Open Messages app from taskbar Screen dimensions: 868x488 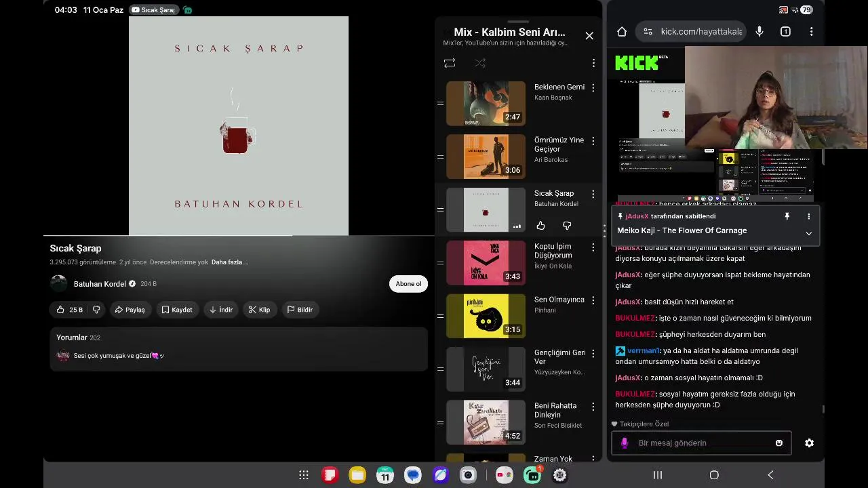point(413,475)
